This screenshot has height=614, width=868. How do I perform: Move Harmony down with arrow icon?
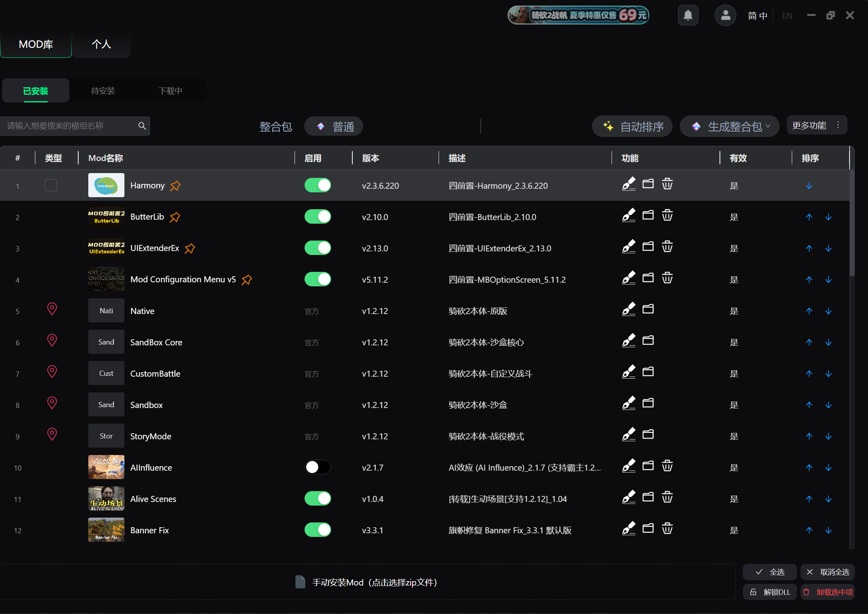809,186
